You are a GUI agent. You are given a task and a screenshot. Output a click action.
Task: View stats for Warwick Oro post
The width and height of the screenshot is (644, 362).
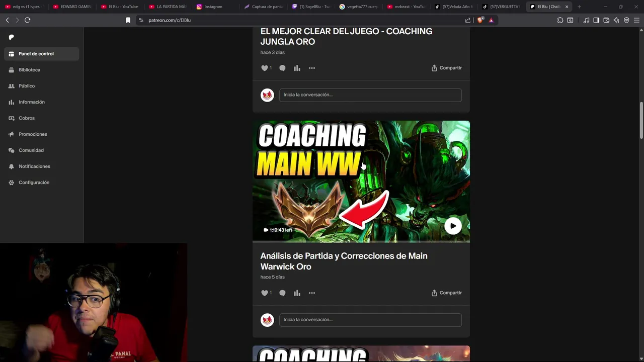(x=297, y=293)
